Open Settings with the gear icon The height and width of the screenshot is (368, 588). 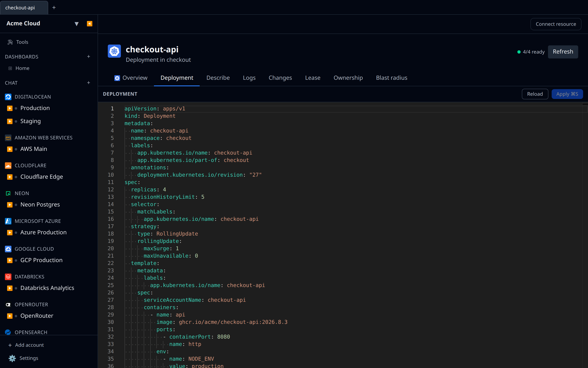(x=12, y=358)
